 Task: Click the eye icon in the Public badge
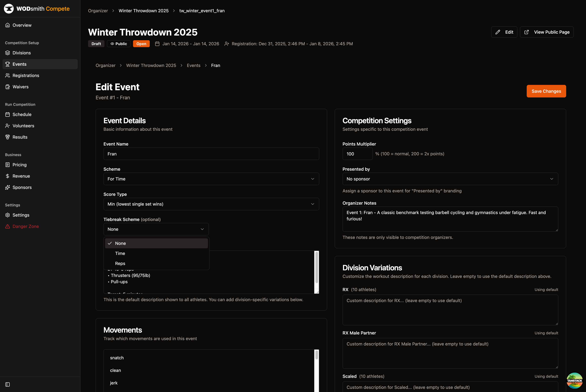coord(112,44)
